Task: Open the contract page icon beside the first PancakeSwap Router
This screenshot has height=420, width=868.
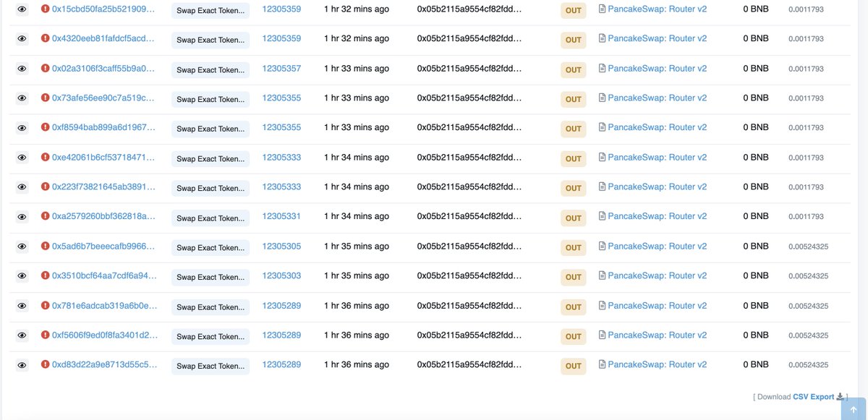Action: coord(601,8)
